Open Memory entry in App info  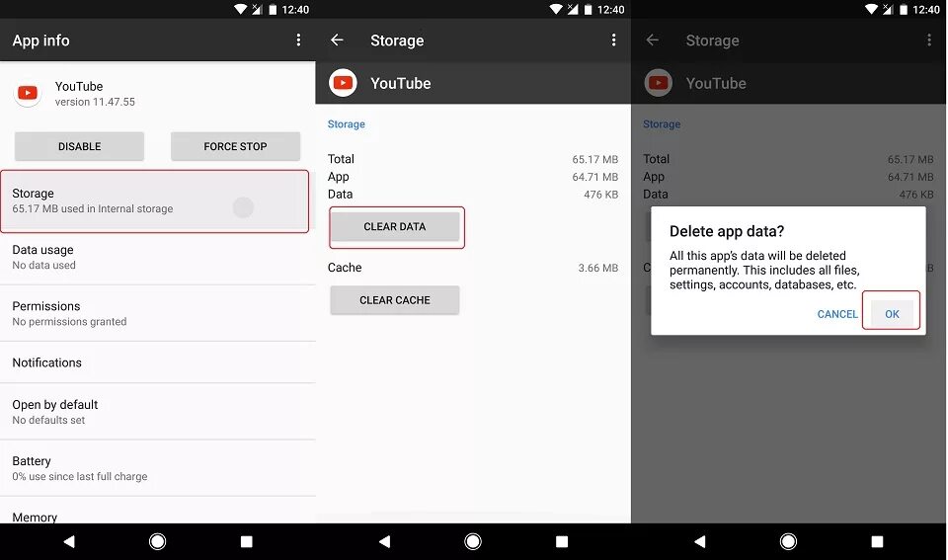pos(158,512)
